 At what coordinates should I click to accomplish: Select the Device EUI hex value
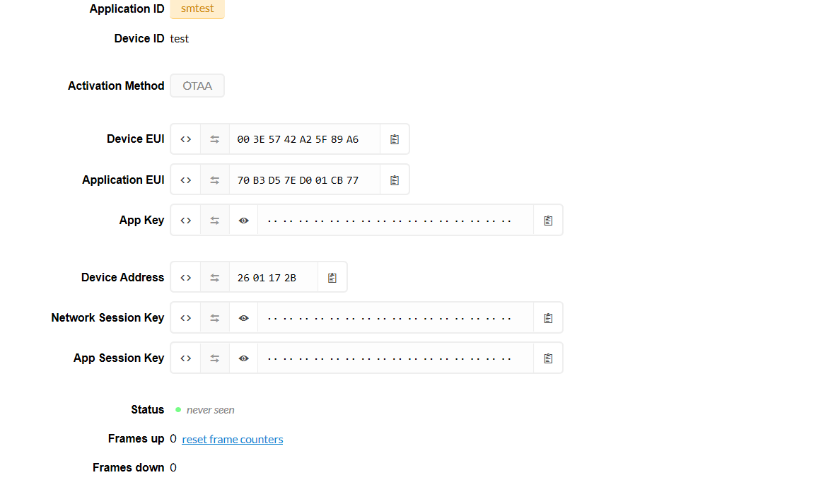298,139
